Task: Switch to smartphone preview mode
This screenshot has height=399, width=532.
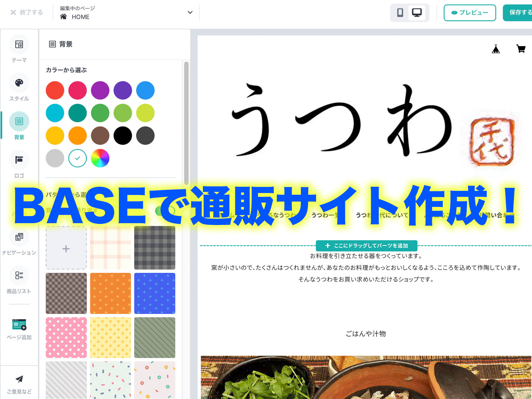Action: pos(400,12)
